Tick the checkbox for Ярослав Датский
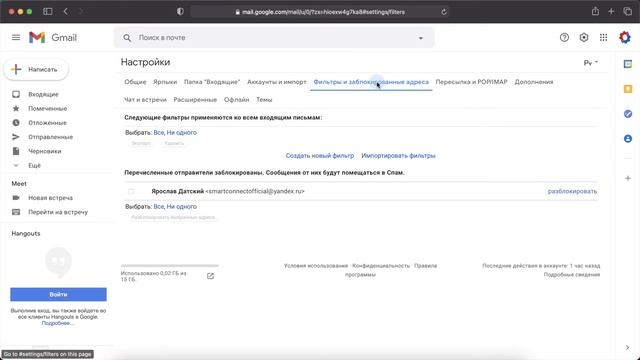The height and width of the screenshot is (360, 640). pos(131,191)
